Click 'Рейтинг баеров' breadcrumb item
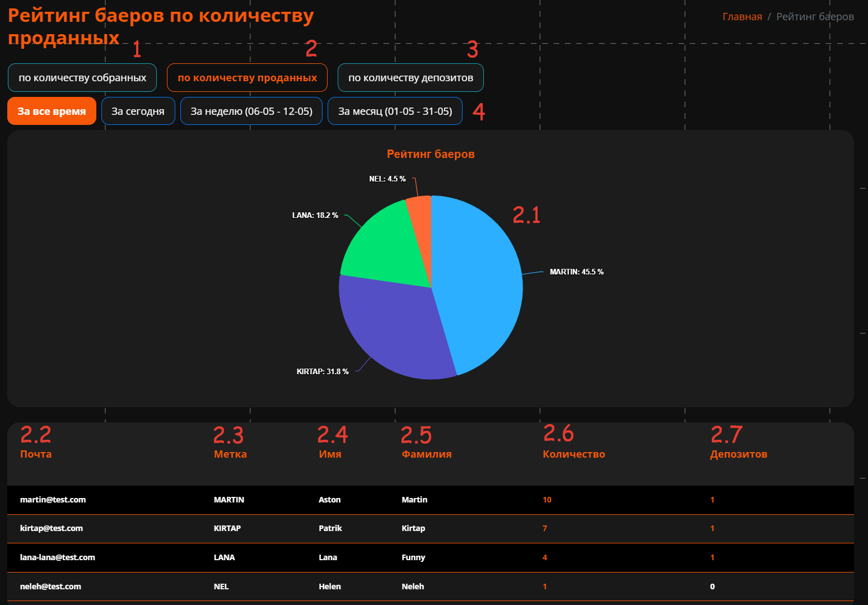The height and width of the screenshot is (605, 868). tap(815, 17)
